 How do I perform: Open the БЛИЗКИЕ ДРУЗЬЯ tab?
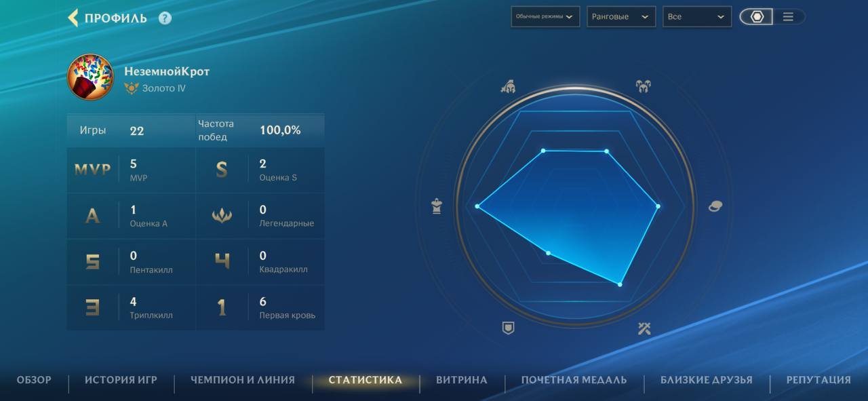(x=707, y=380)
